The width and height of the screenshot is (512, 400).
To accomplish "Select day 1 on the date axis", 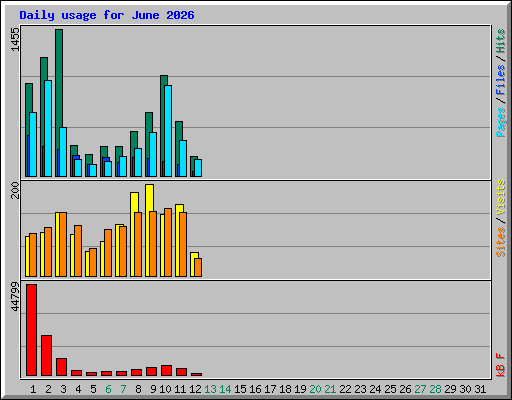I will click(x=33, y=389).
